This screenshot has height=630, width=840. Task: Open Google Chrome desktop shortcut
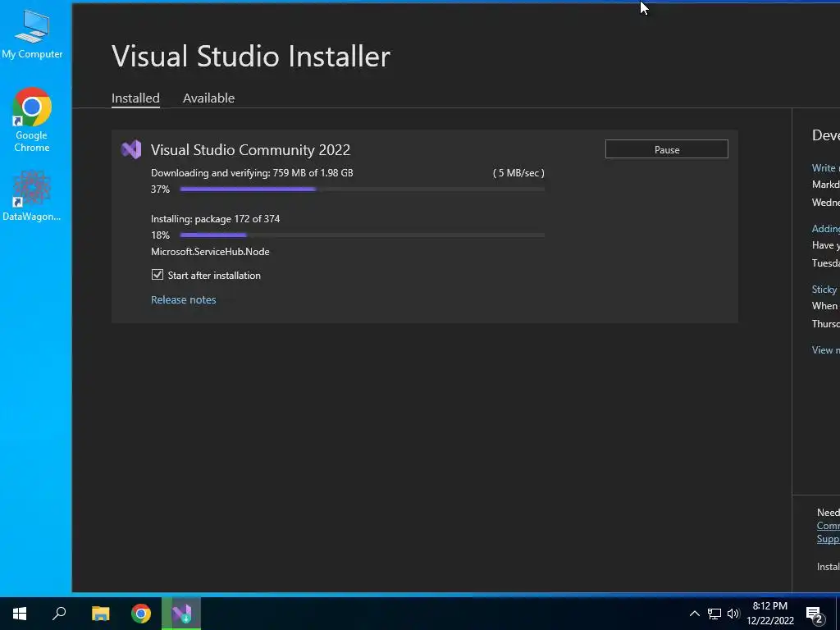(x=32, y=120)
